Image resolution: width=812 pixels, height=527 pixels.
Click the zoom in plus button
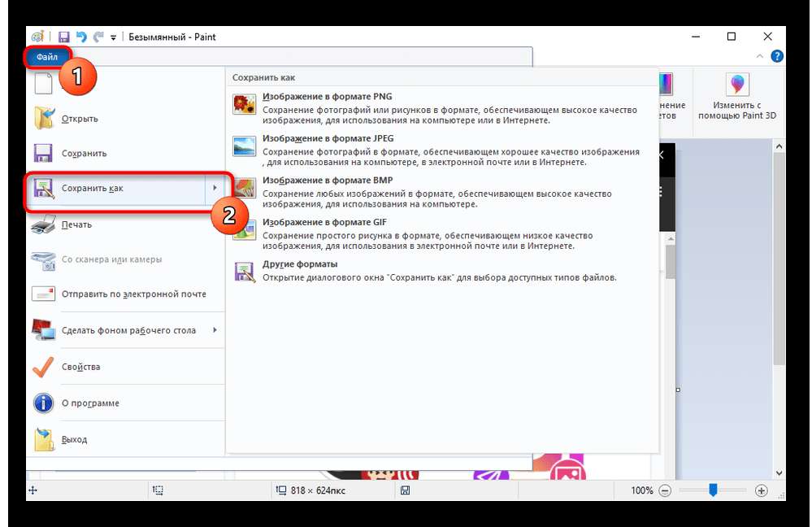tap(761, 490)
